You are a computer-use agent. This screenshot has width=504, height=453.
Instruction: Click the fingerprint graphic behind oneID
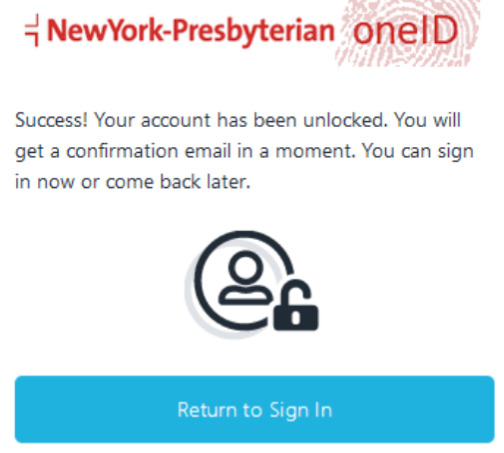coord(407,32)
